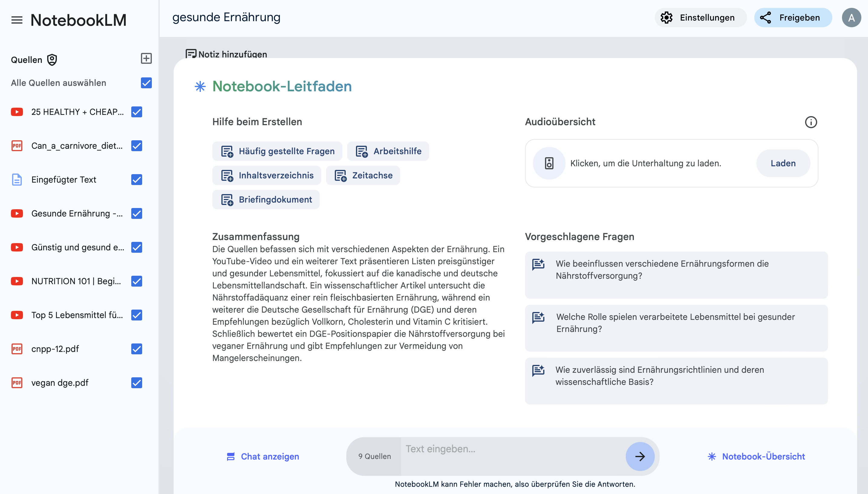
Task: Click PDF icon of vegan dge.pdf
Action: (x=17, y=383)
